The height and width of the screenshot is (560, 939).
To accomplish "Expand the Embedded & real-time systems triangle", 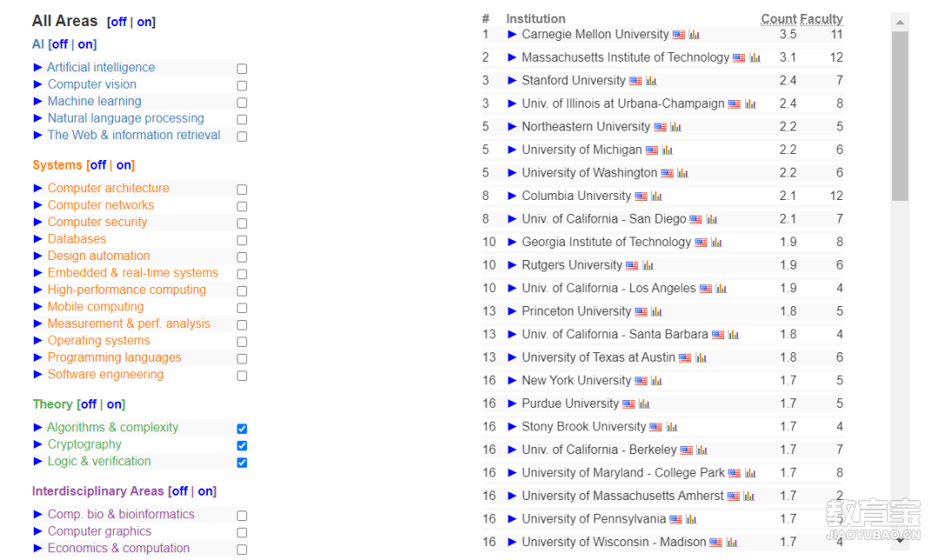I will pos(37,272).
